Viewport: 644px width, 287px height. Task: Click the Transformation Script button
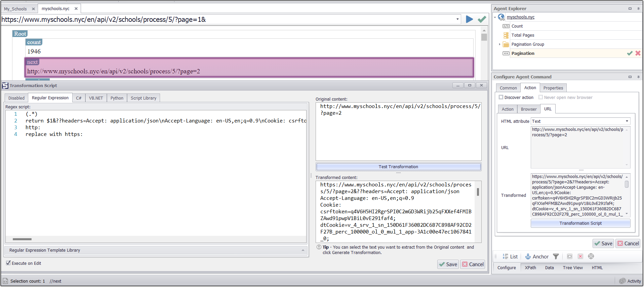(x=580, y=223)
